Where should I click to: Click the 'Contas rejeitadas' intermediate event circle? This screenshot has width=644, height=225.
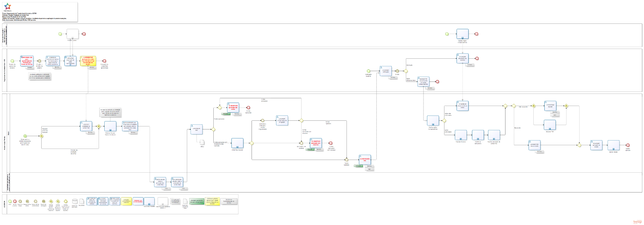pyautogui.click(x=346, y=160)
